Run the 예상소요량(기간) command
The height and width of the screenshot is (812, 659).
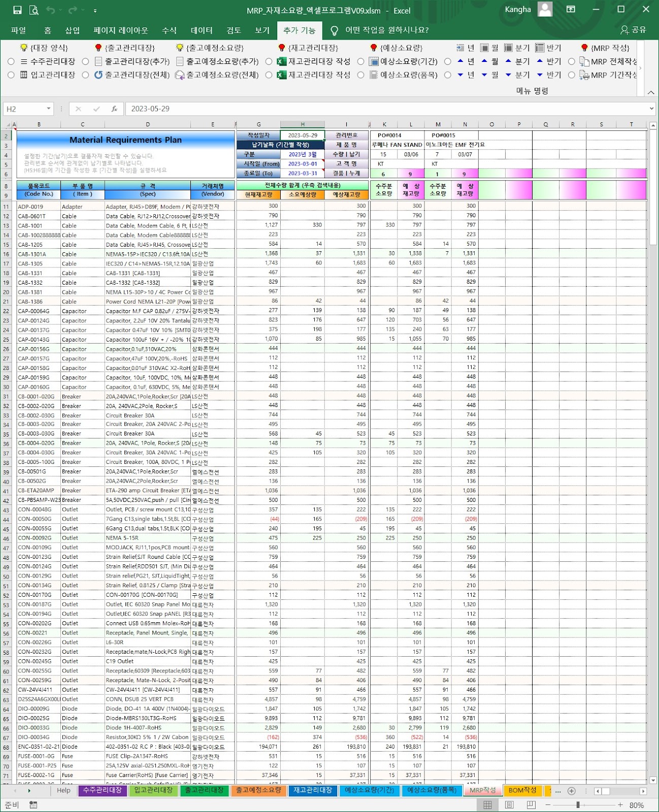403,61
